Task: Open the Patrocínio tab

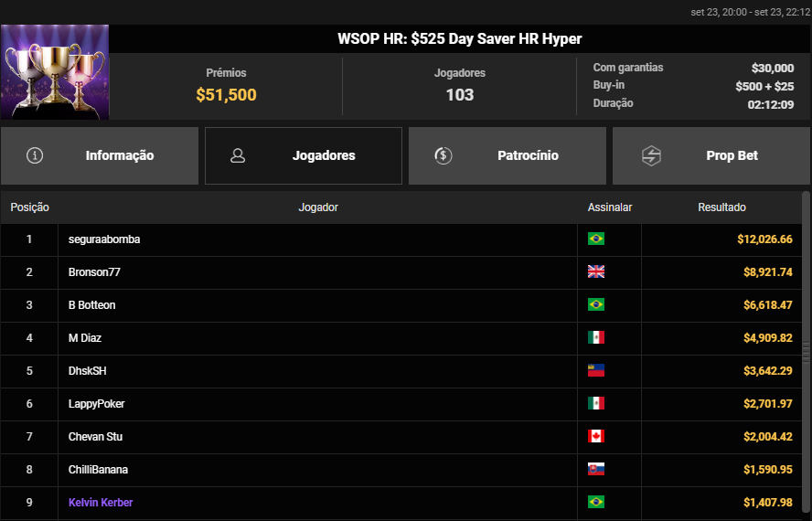Action: tap(507, 155)
